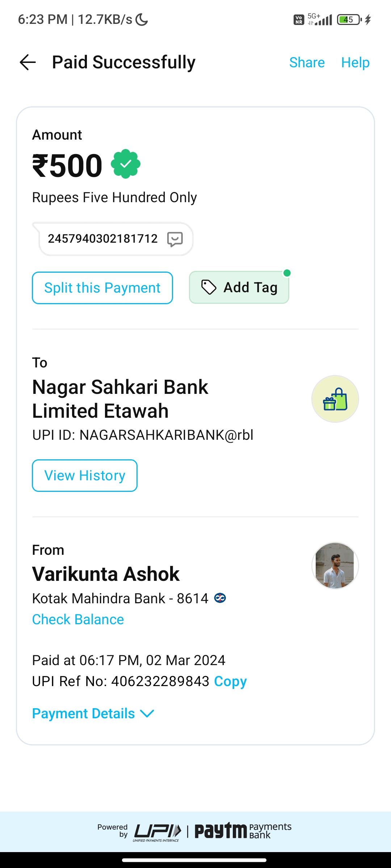Tap the transaction ID 2457940302181712 bubble
The image size is (391, 868).
[x=103, y=239]
